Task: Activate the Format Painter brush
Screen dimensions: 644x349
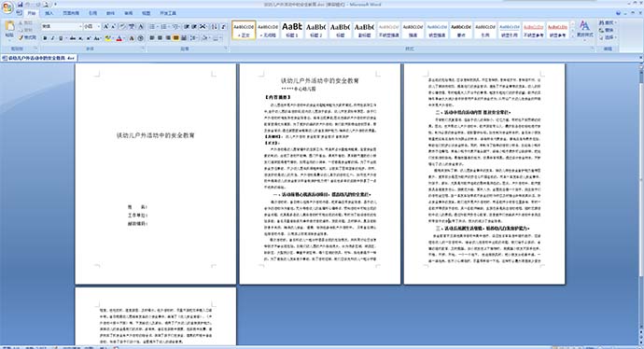Action: point(27,37)
